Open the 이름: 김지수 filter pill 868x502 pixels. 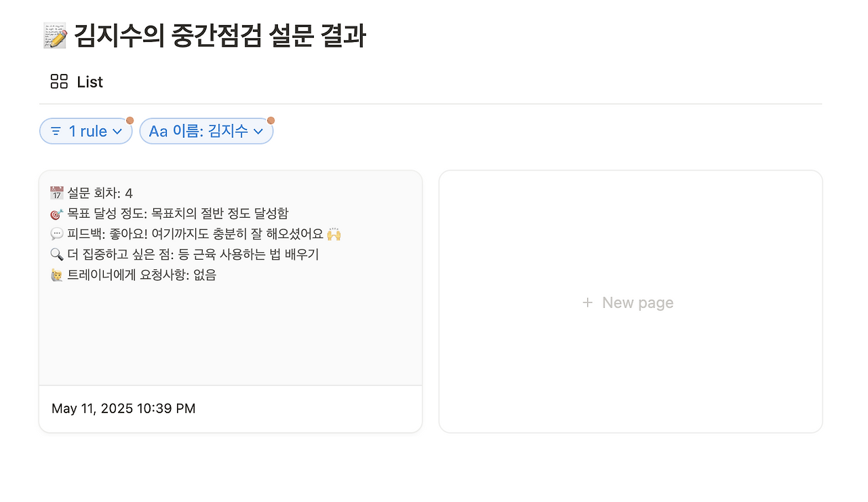click(206, 132)
